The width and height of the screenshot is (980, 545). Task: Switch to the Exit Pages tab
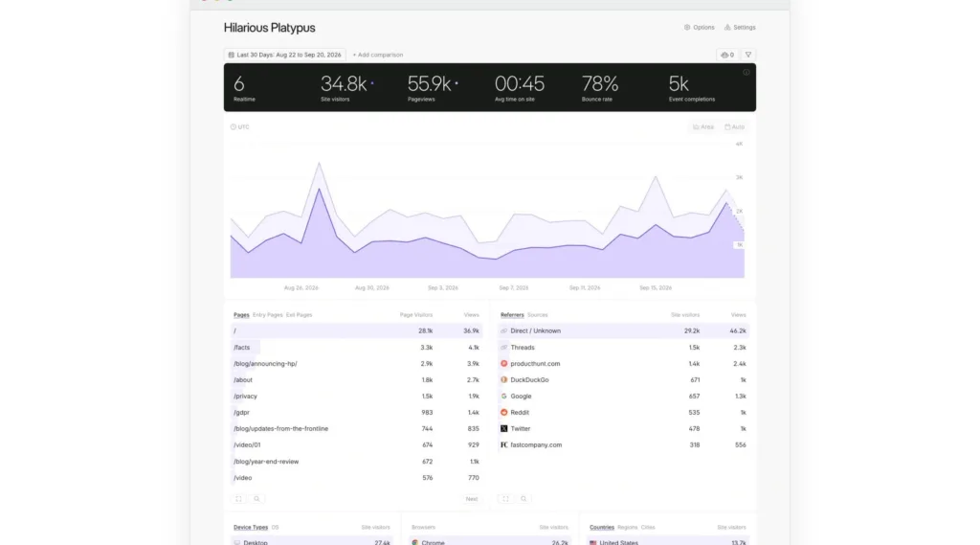(299, 315)
